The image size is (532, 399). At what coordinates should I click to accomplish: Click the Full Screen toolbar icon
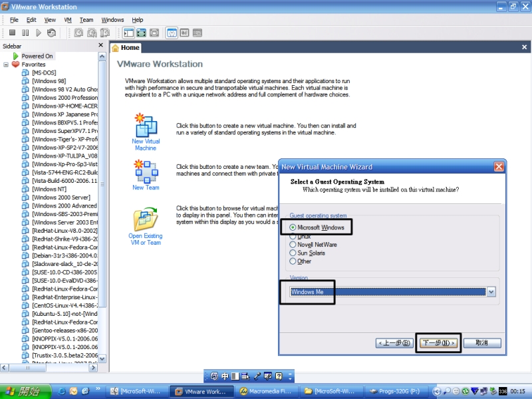click(x=154, y=33)
